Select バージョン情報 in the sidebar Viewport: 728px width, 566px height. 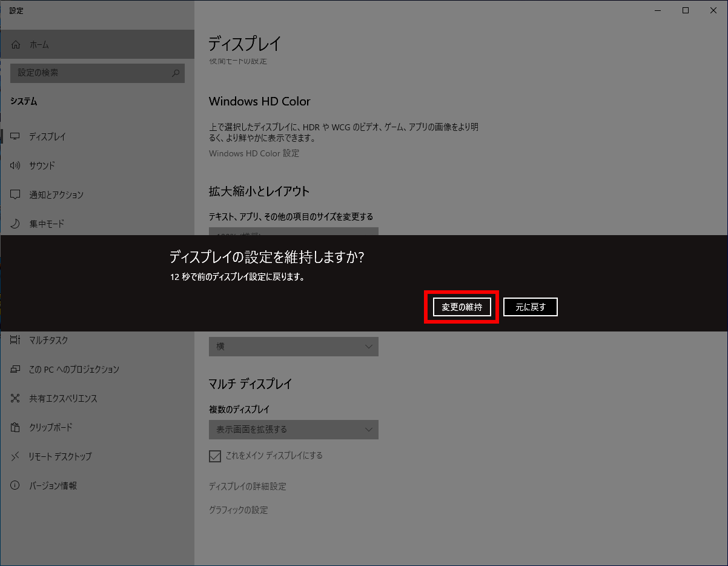pos(53,486)
